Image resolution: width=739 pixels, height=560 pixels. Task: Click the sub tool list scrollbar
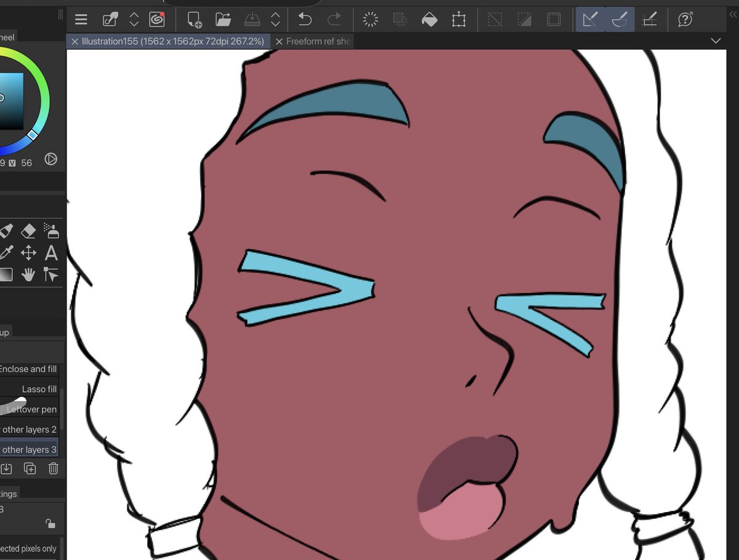tap(62, 409)
